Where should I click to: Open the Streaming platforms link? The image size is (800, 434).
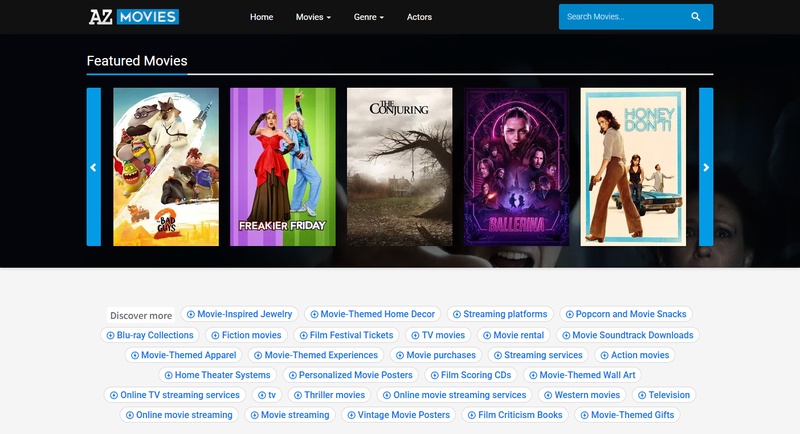(x=500, y=314)
